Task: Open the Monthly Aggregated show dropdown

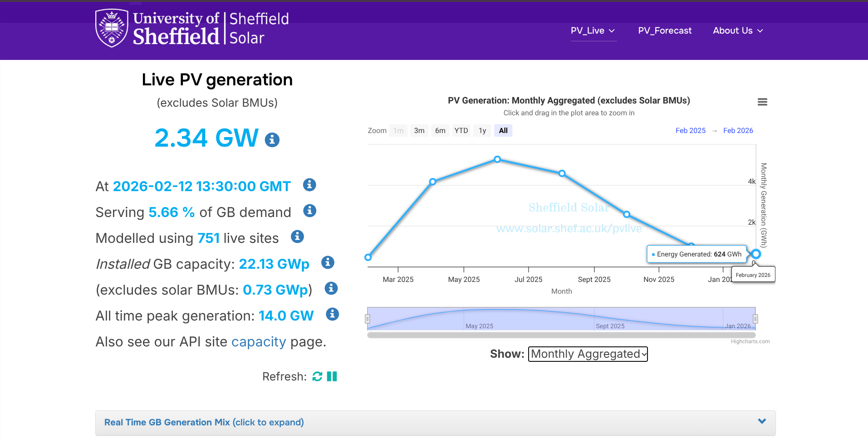Action: [588, 354]
